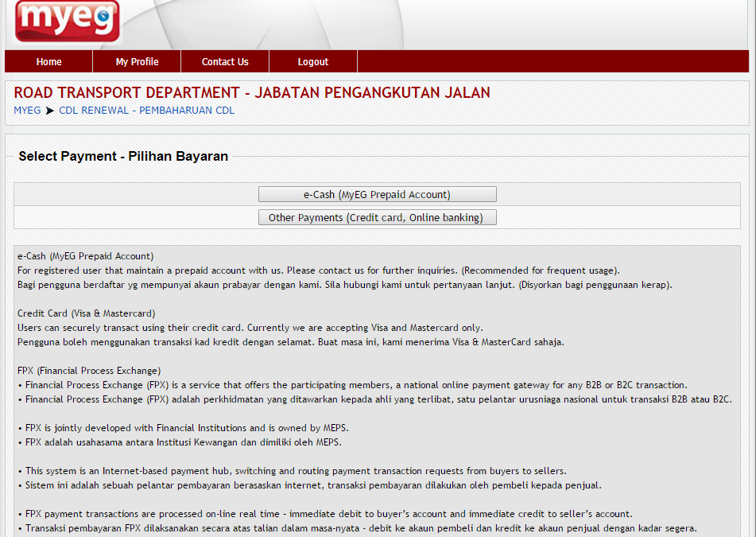Go to My Profile page
The height and width of the screenshot is (537, 756).
click(137, 62)
